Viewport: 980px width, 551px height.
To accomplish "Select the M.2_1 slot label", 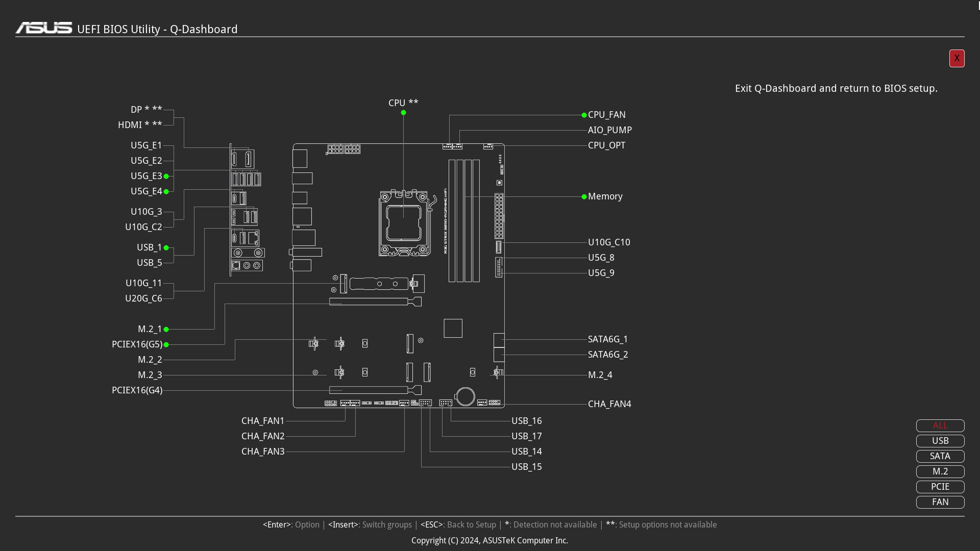I will [150, 329].
